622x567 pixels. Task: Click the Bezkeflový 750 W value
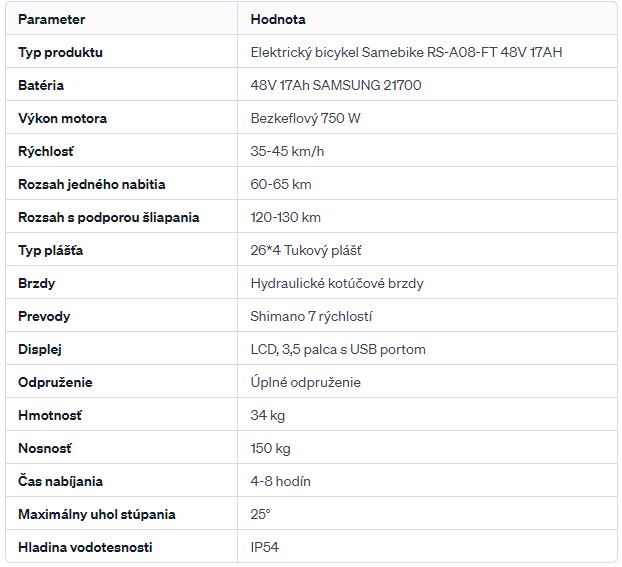click(305, 118)
